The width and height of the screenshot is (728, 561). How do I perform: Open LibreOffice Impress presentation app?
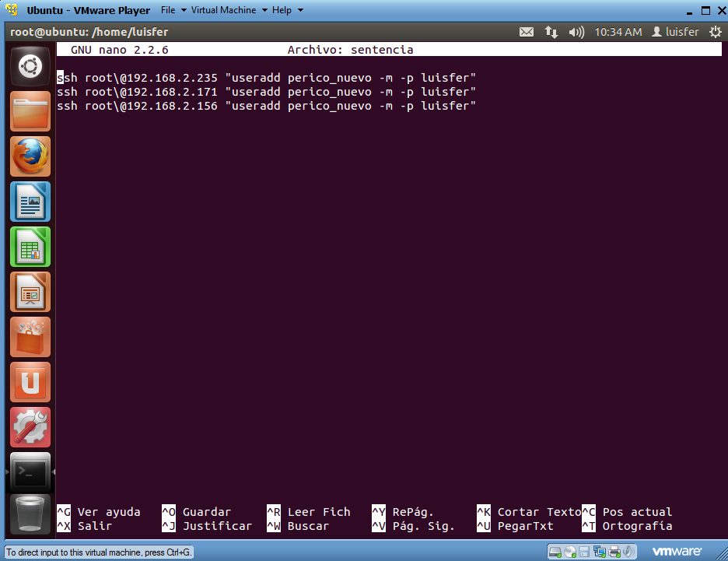tap(30, 292)
